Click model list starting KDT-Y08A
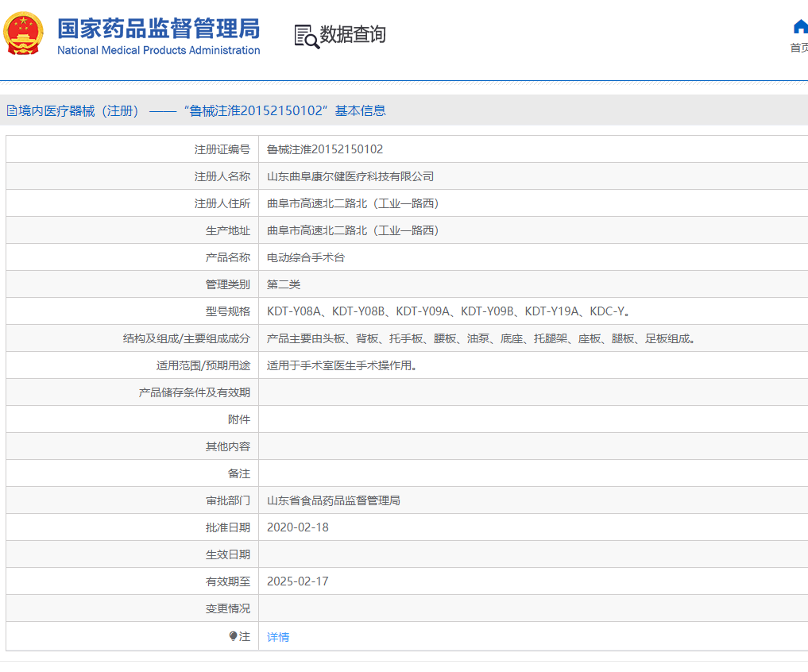Viewport: 808px width, 672px height. point(449,311)
